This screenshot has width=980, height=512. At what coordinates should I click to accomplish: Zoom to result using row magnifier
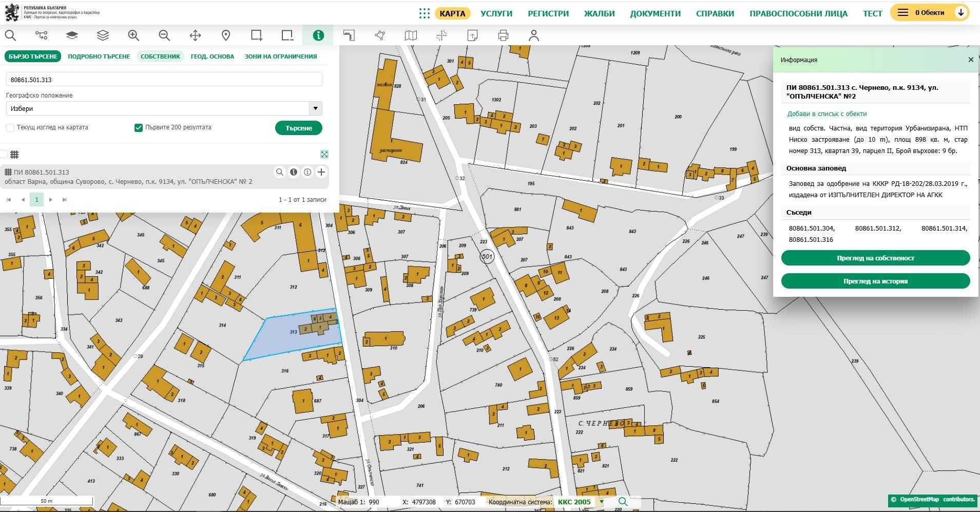[280, 173]
